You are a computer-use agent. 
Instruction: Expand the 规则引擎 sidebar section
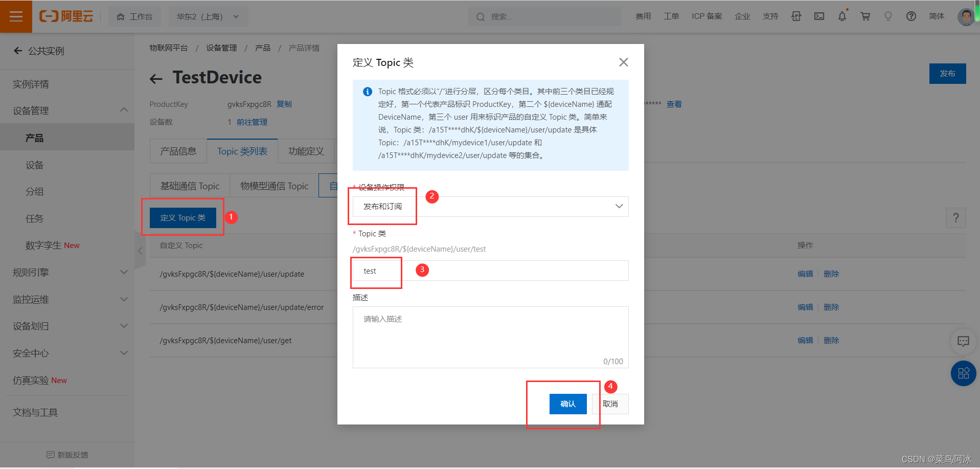(x=67, y=272)
